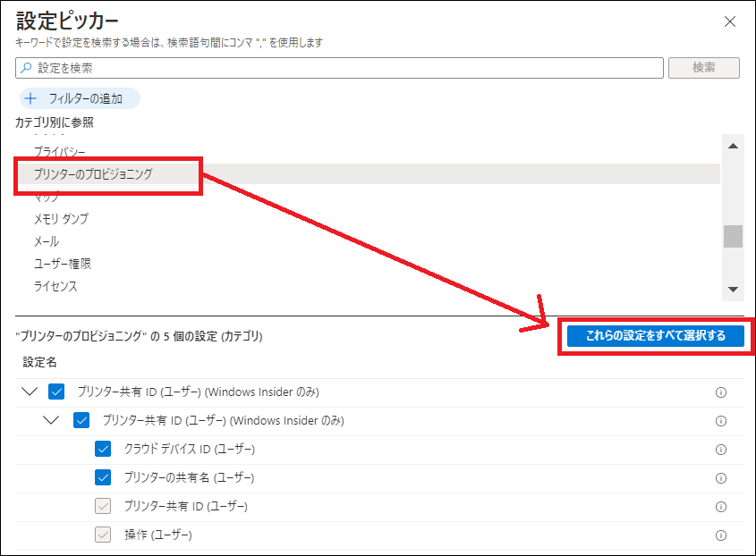Add a filter with フィルターの追加
The width and height of the screenshot is (756, 556).
point(80,98)
